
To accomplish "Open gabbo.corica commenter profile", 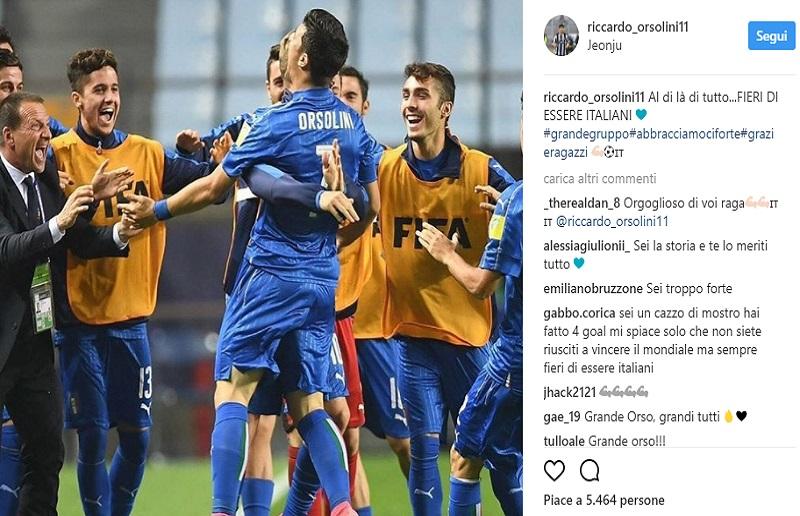I will (579, 313).
